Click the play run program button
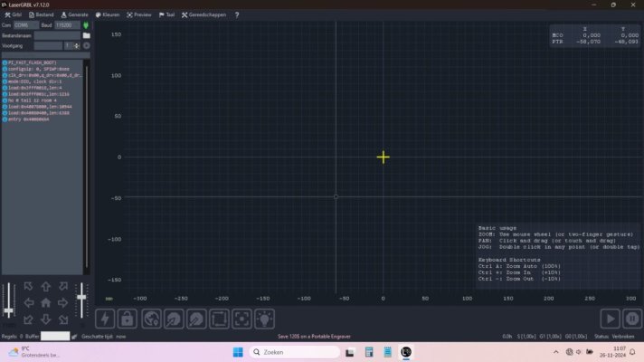This screenshot has width=644, height=362. pyautogui.click(x=611, y=319)
